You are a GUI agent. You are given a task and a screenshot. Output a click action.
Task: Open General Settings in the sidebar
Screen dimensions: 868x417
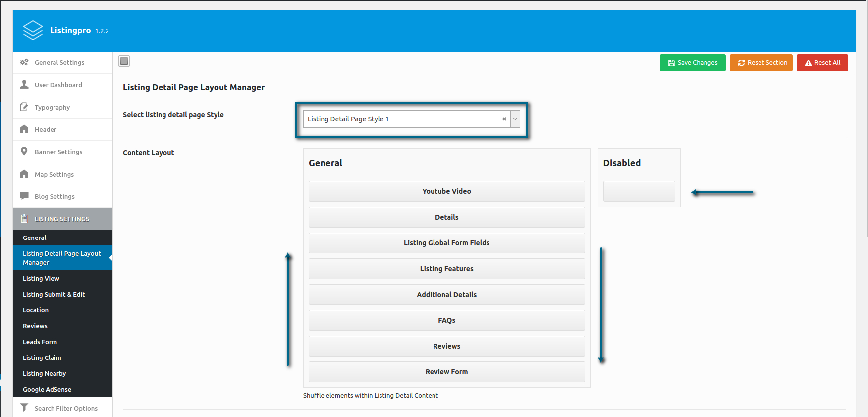point(63,62)
